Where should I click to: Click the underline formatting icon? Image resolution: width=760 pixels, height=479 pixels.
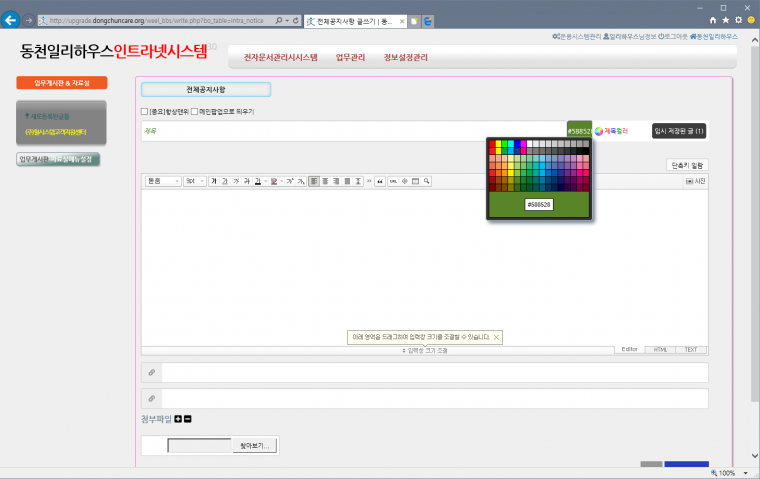coord(224,181)
